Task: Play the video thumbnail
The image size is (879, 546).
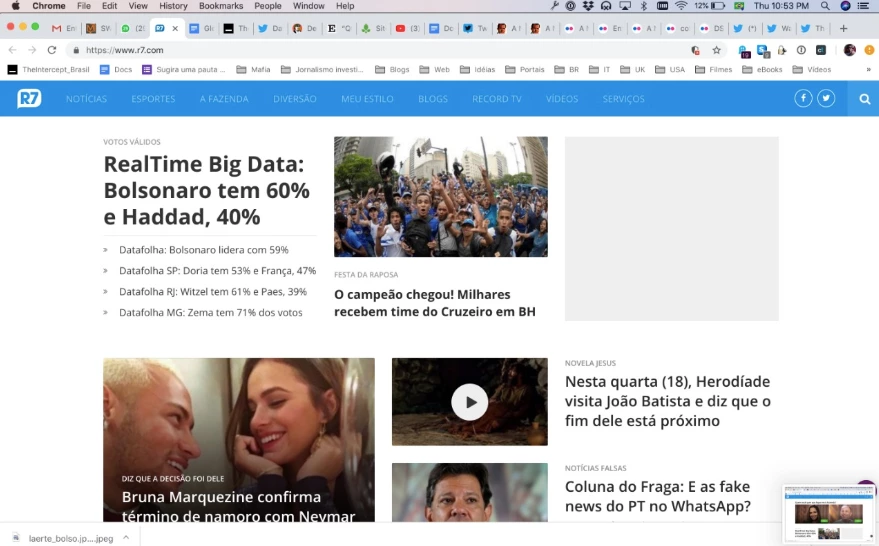Action: point(469,402)
